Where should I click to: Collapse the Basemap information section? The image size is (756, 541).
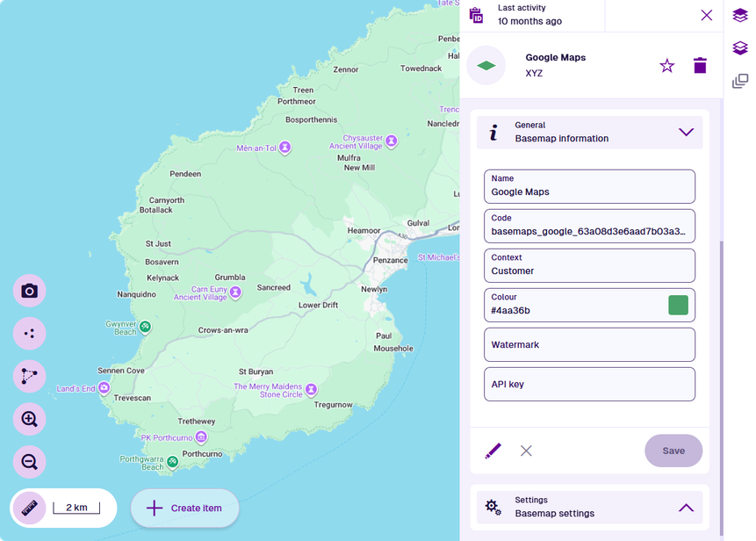pyautogui.click(x=687, y=132)
